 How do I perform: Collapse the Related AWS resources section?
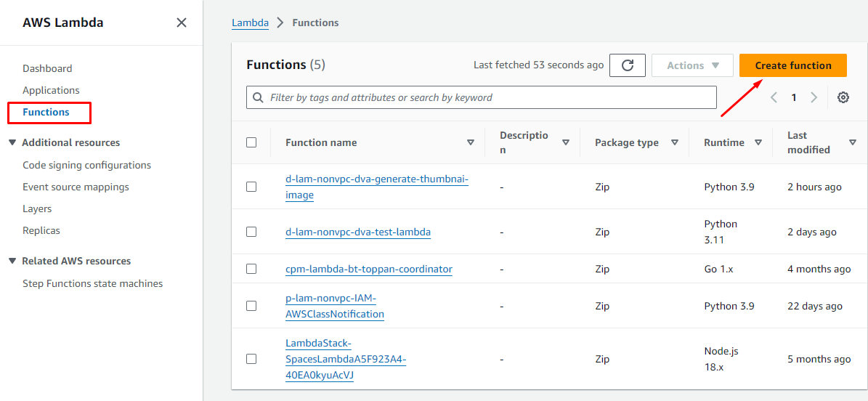click(12, 261)
